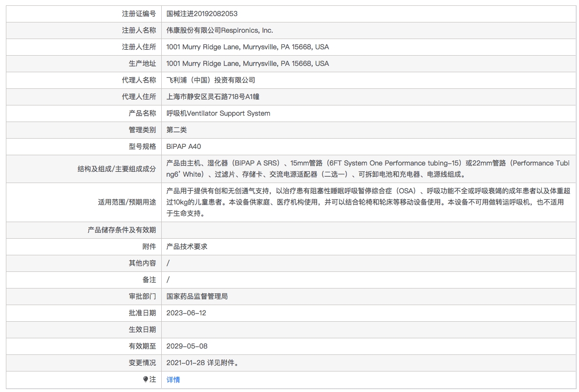The image size is (579, 392).
Task: Click the 审批部门 label
Action: tap(142, 296)
